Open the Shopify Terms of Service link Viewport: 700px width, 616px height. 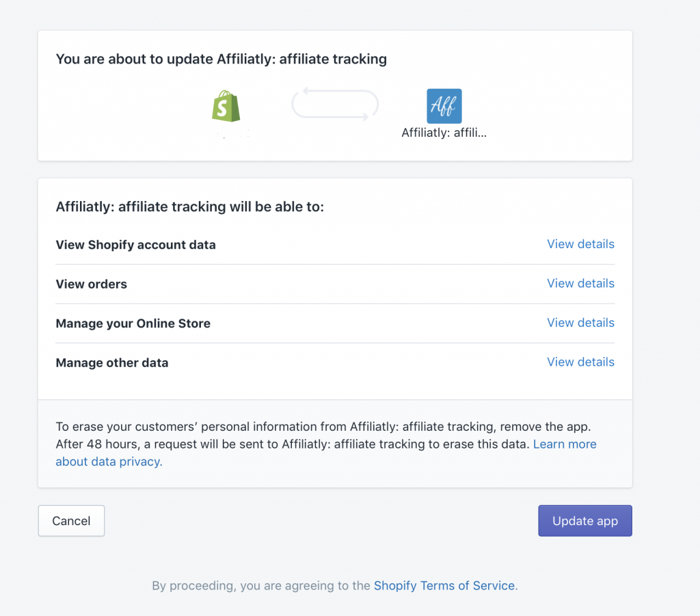pos(444,586)
